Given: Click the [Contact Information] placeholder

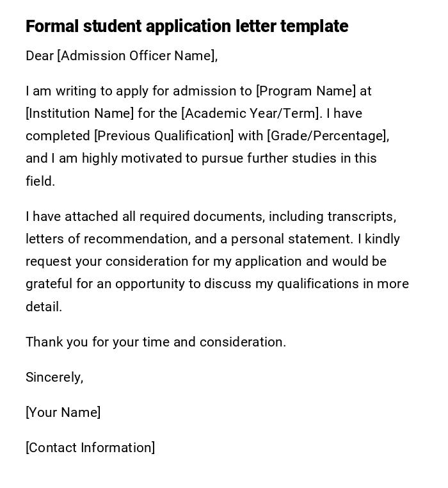Looking at the screenshot, I should 90,448.
